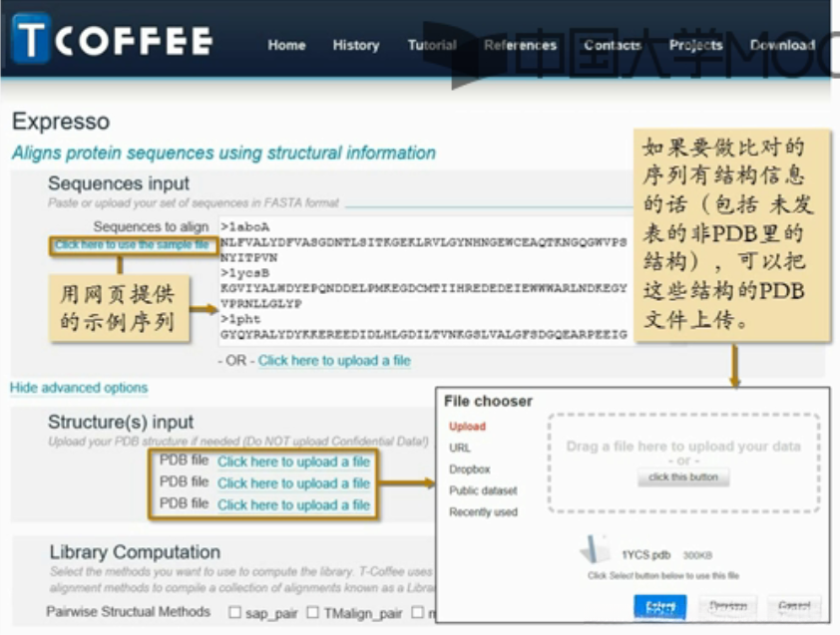Screen dimensions: 840x635
Task: Upload a file for the second PDB file row
Action: click(x=293, y=482)
